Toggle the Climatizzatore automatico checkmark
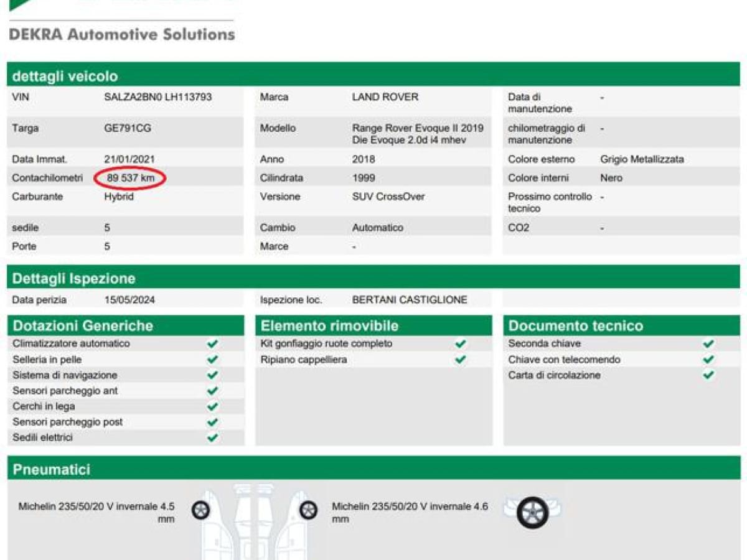 point(212,343)
